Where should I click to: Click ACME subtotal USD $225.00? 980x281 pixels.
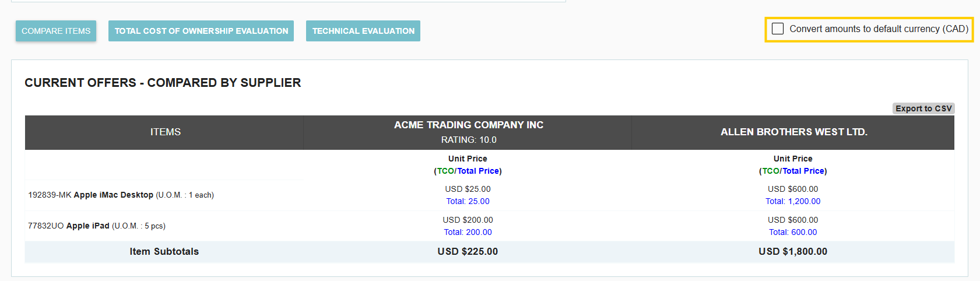[x=468, y=251]
